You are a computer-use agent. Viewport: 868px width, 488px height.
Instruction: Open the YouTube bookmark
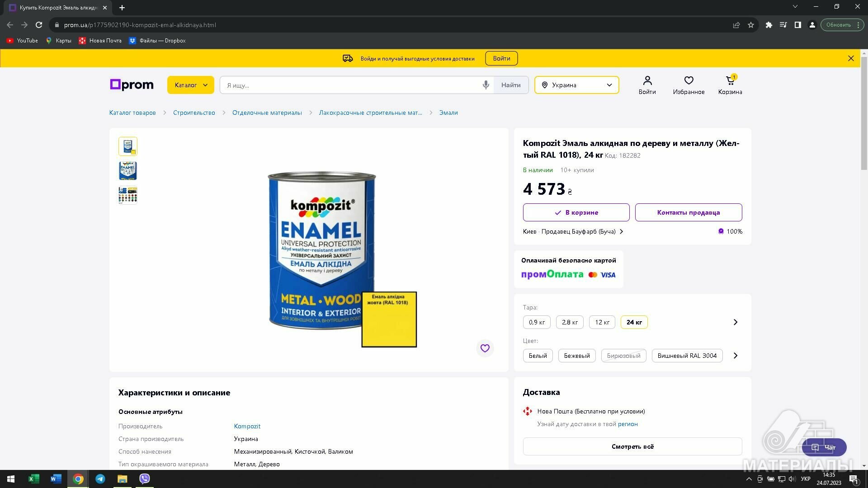[x=22, y=41]
